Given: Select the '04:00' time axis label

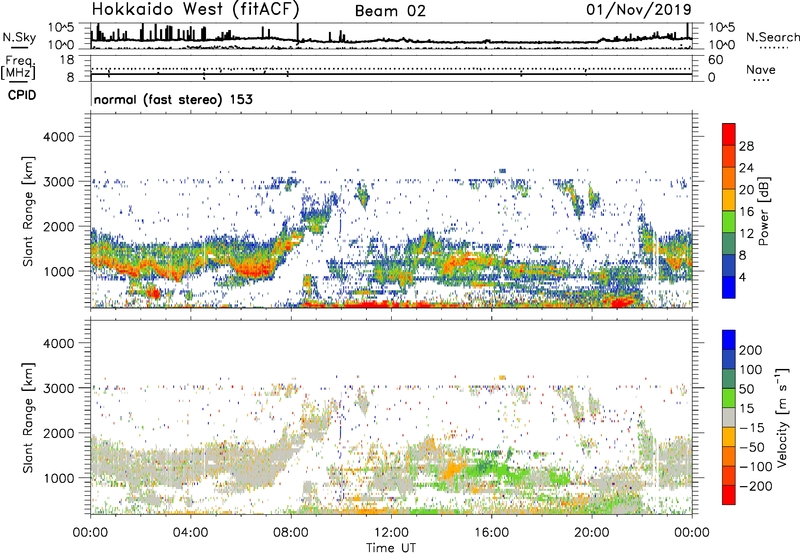Looking at the screenshot, I should (x=190, y=533).
